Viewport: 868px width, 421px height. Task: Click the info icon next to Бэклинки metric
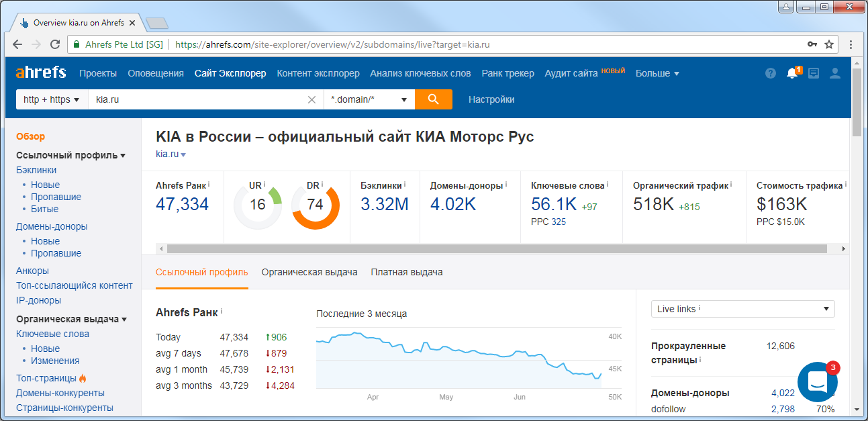click(x=405, y=184)
